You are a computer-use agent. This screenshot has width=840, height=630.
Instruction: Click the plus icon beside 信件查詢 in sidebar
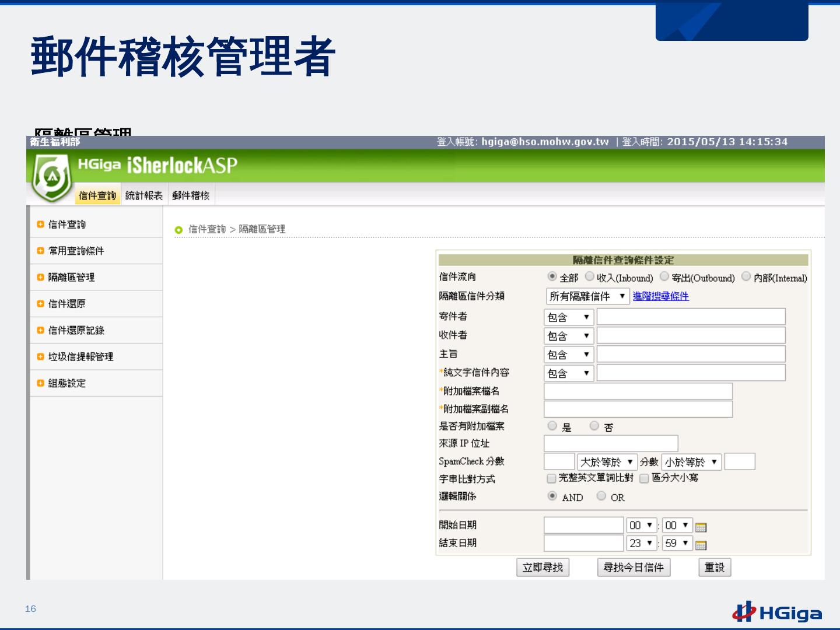pos(40,225)
